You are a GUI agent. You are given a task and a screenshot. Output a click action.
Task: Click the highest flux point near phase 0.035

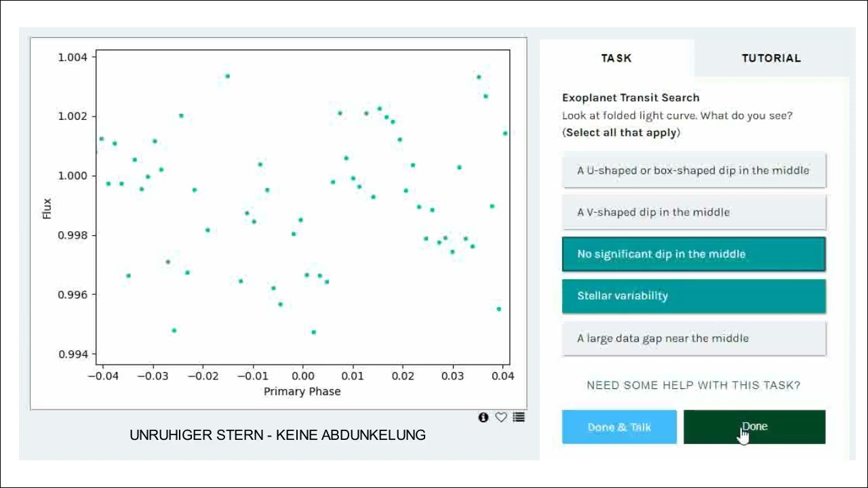pyautogui.click(x=479, y=77)
